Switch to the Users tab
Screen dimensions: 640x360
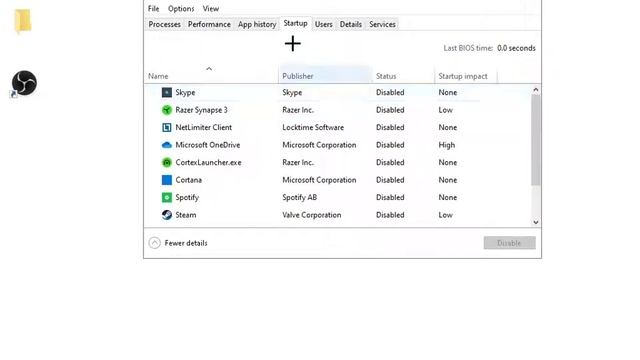tap(324, 24)
